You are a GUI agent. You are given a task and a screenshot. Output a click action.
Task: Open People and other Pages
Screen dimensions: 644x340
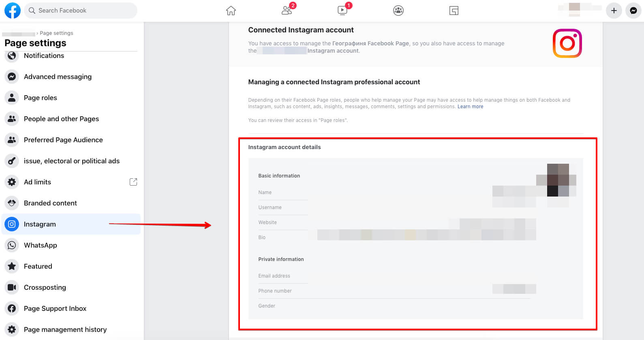coord(61,119)
